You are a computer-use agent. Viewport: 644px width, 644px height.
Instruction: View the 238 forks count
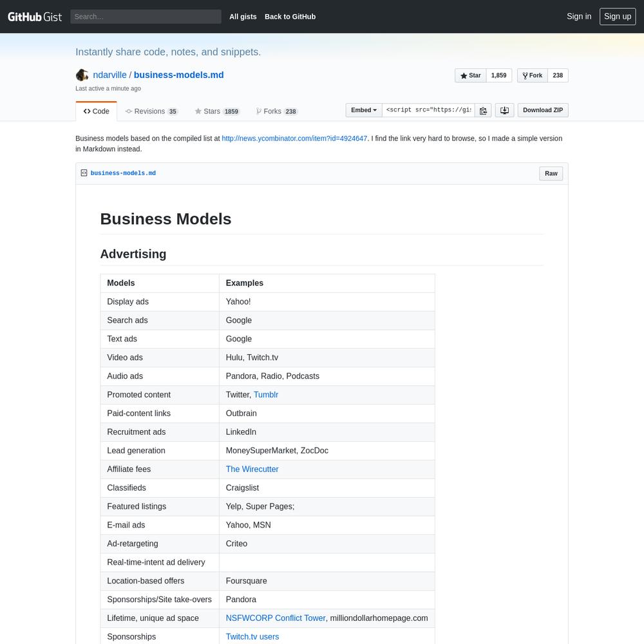pos(558,75)
